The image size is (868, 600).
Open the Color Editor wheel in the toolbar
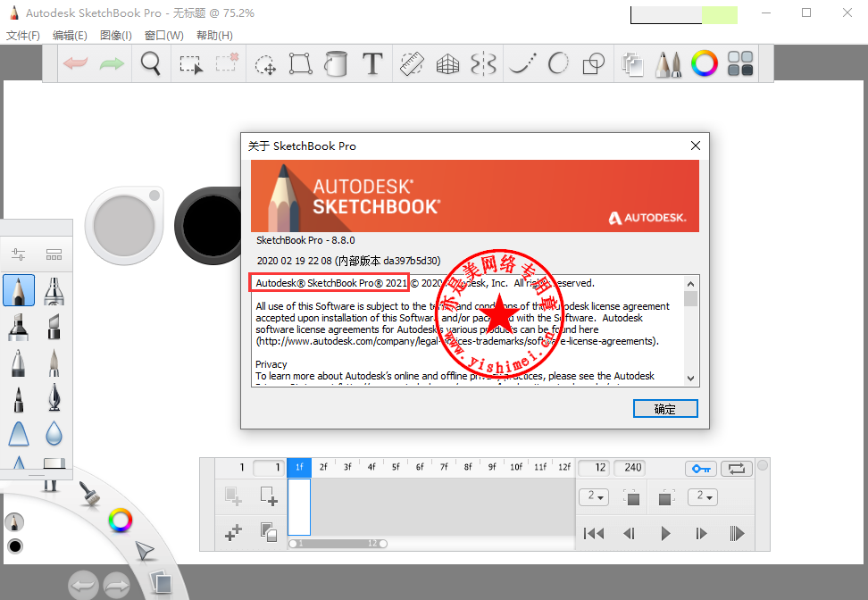coord(705,63)
